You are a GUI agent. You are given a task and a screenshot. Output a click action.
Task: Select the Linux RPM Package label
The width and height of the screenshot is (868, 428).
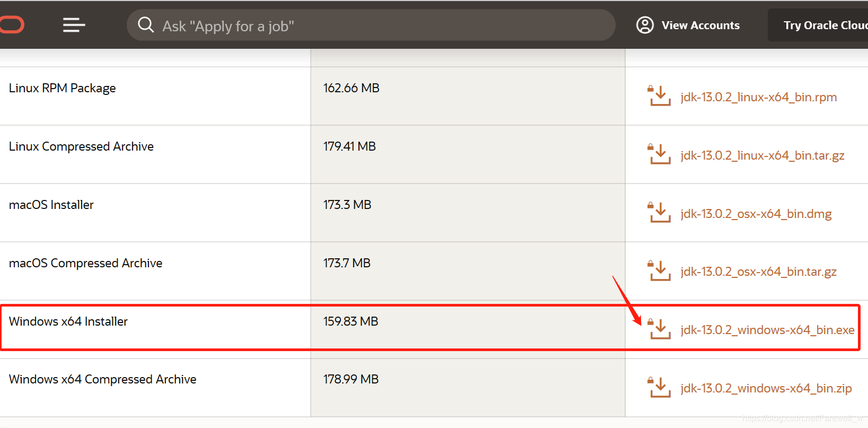click(62, 88)
